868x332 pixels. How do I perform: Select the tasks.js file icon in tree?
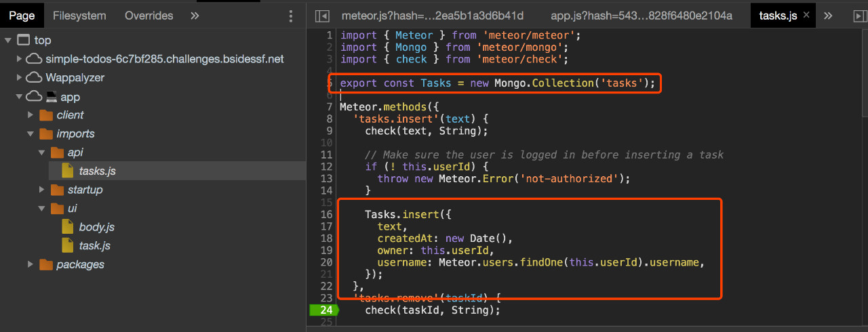pos(67,171)
